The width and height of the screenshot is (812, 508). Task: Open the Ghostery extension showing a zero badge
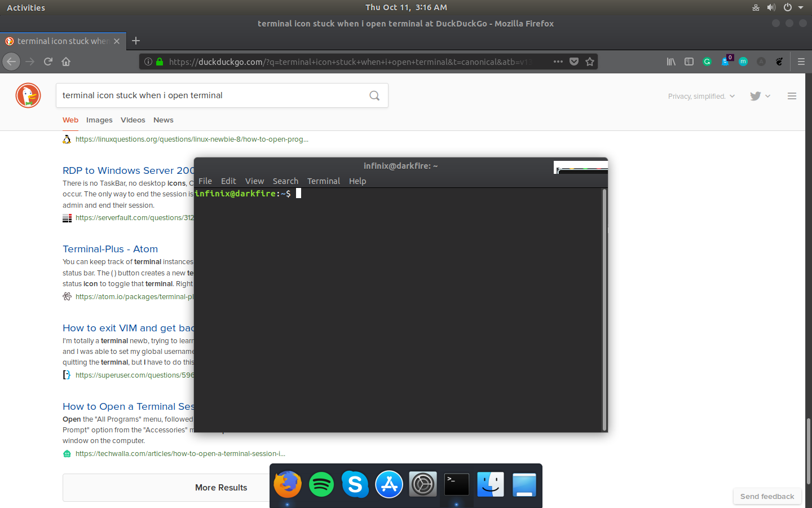[725, 62]
